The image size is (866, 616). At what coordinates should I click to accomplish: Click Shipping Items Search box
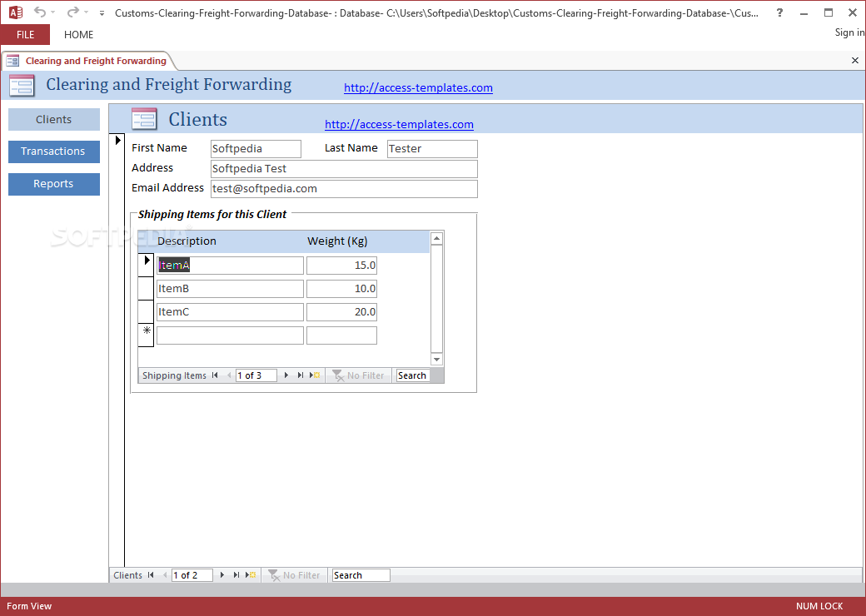tap(412, 375)
